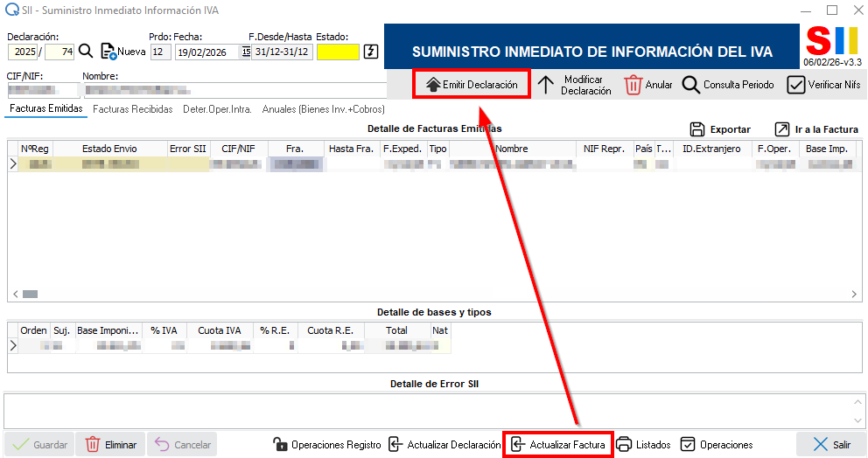Viewport: 868px width, 458px height.
Task: Click the Error SII column header
Action: point(187,149)
